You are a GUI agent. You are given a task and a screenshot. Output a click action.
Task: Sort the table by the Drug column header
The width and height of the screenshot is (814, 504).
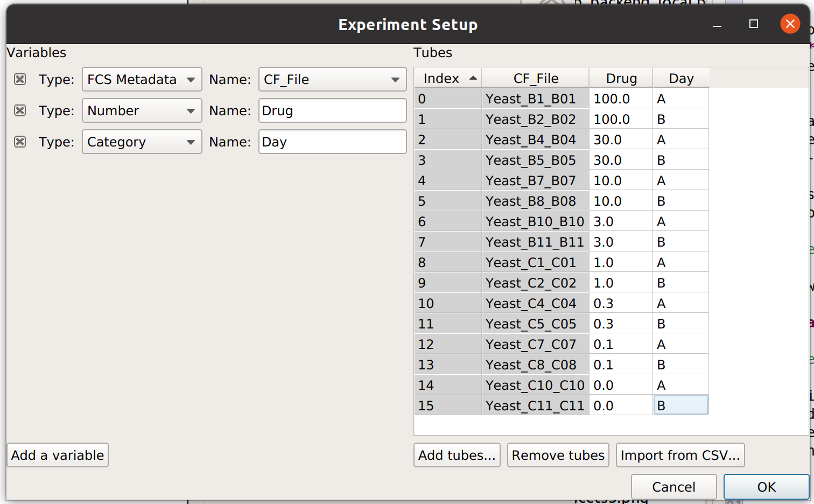click(621, 78)
